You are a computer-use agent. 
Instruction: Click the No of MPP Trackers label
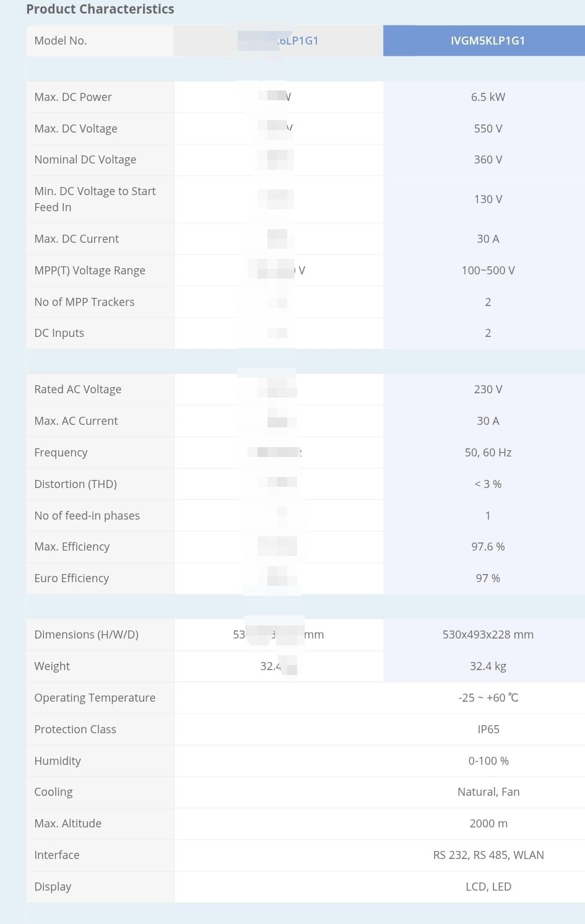coord(84,302)
